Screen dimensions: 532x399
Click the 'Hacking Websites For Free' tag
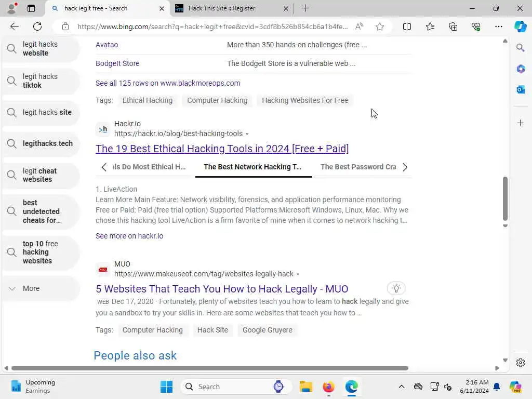coord(305,100)
